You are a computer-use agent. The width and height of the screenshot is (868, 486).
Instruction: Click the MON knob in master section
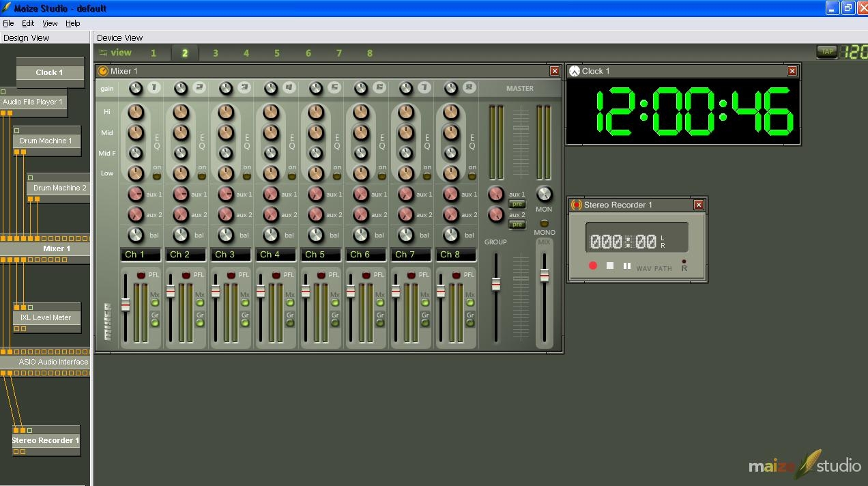544,194
